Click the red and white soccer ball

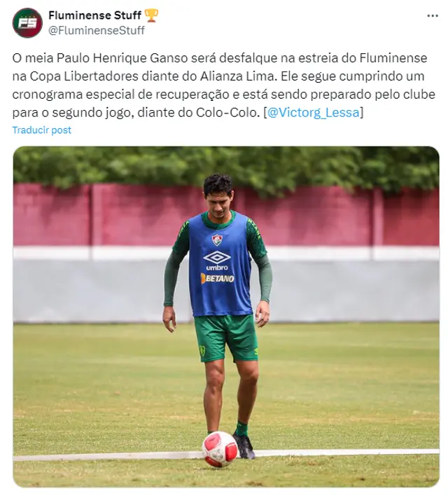(220, 449)
